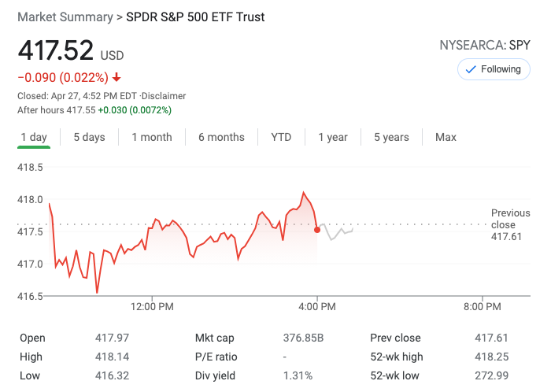Click the checkmark icon in Following
Viewport: 551px width, 392px height.
point(471,69)
